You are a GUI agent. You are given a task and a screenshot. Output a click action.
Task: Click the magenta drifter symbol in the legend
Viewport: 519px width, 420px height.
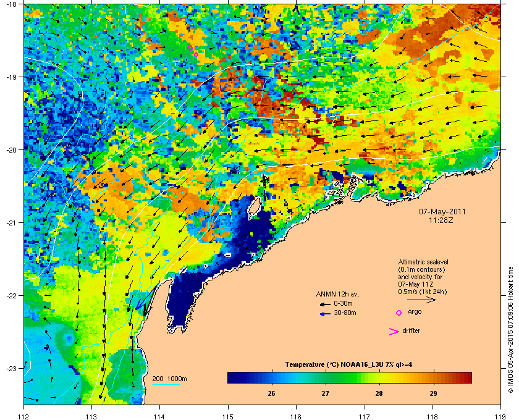point(394,332)
